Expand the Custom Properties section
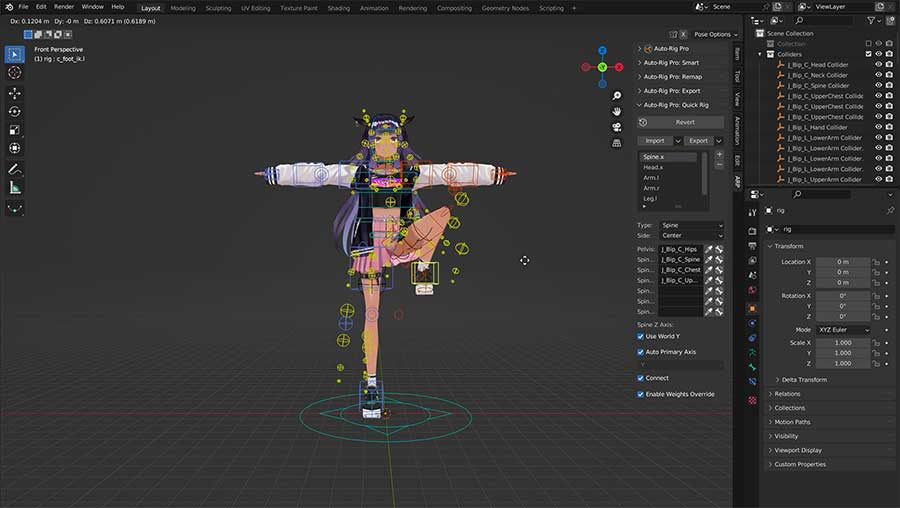The image size is (900, 508). [x=799, y=464]
